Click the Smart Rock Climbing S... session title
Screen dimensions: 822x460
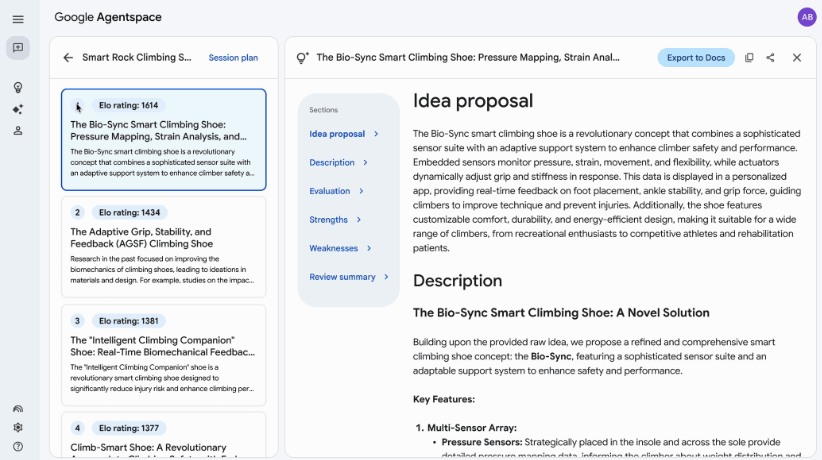137,58
